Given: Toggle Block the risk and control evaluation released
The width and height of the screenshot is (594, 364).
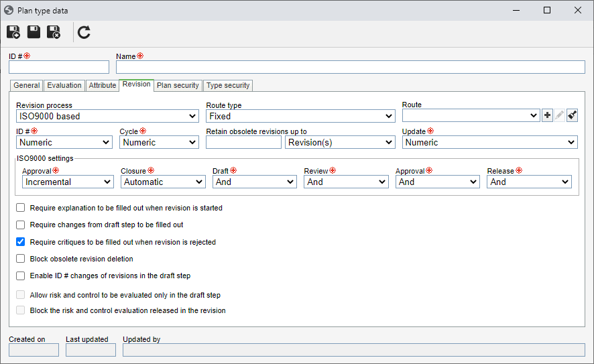Looking at the screenshot, I should (x=21, y=310).
